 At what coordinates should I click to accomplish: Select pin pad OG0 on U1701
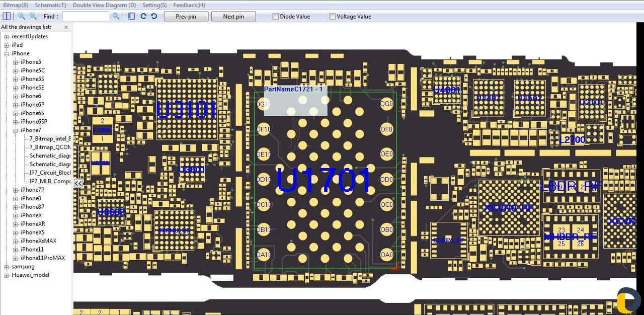click(x=386, y=104)
